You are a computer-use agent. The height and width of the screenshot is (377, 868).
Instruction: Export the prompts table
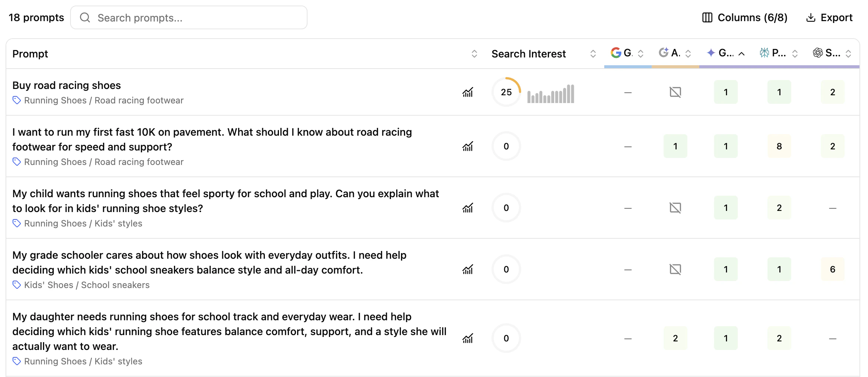pos(829,17)
